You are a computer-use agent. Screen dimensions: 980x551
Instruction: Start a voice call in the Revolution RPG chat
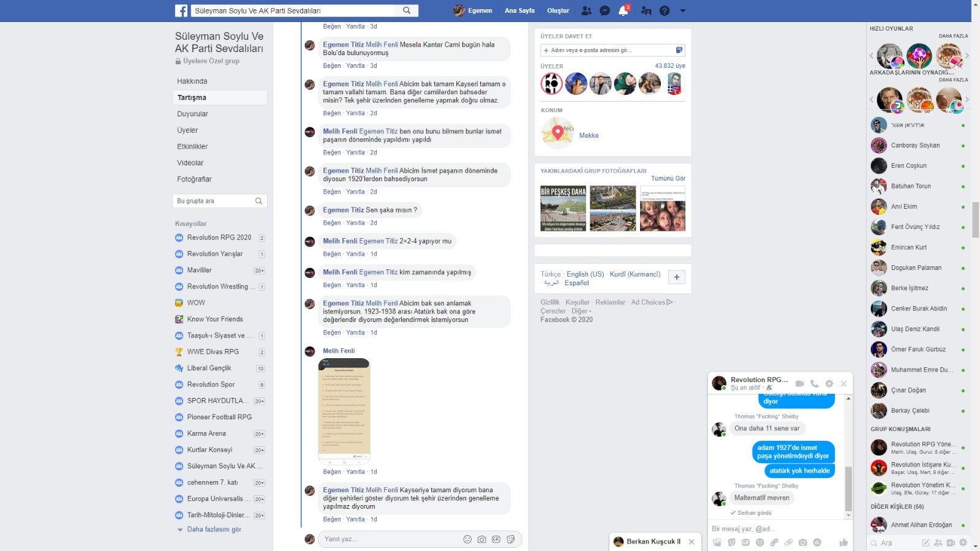point(814,384)
